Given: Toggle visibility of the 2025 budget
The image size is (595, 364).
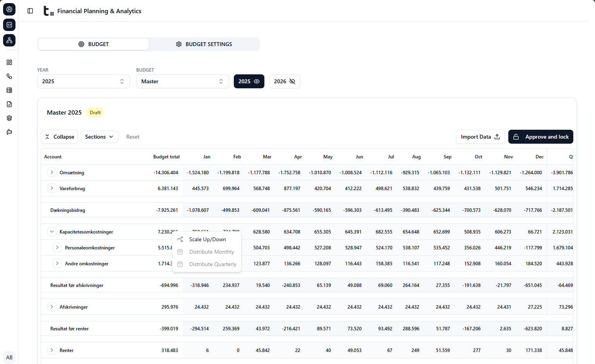Looking at the screenshot, I should pos(249,81).
